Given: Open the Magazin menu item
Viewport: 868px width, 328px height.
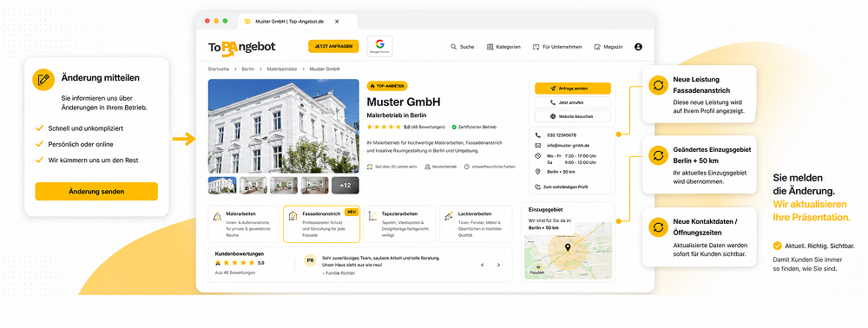Looking at the screenshot, I should point(608,47).
